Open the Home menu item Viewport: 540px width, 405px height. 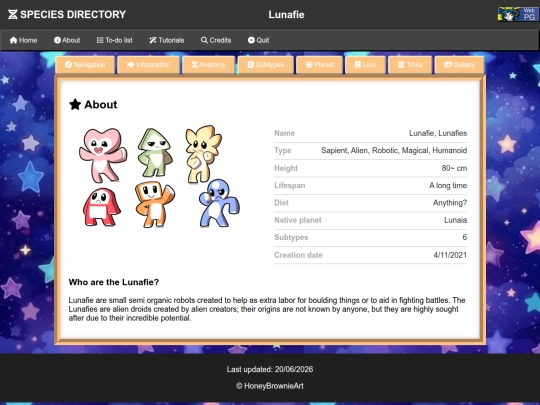(x=23, y=40)
